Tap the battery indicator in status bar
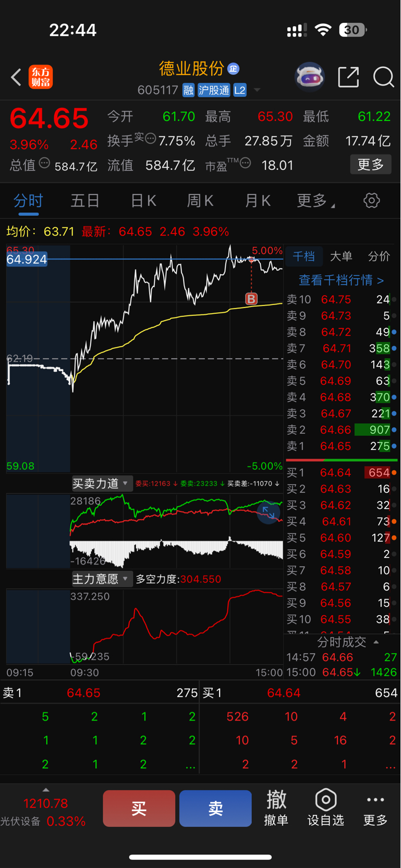Viewport: 401px width, 868px height. [x=353, y=30]
